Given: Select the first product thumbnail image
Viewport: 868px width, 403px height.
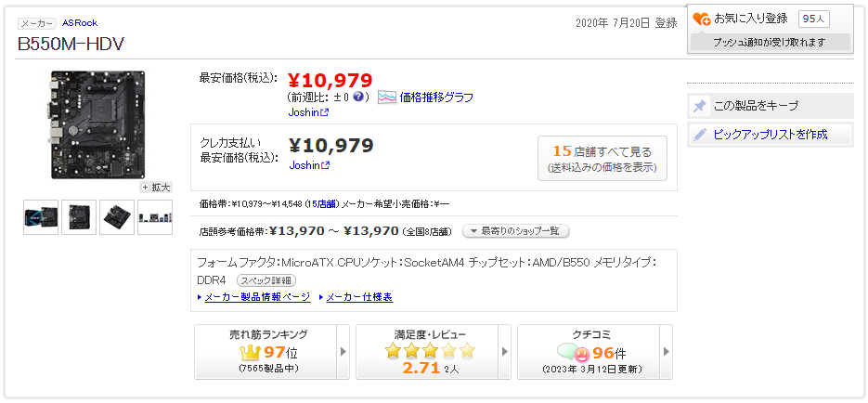Looking at the screenshot, I should tap(41, 217).
